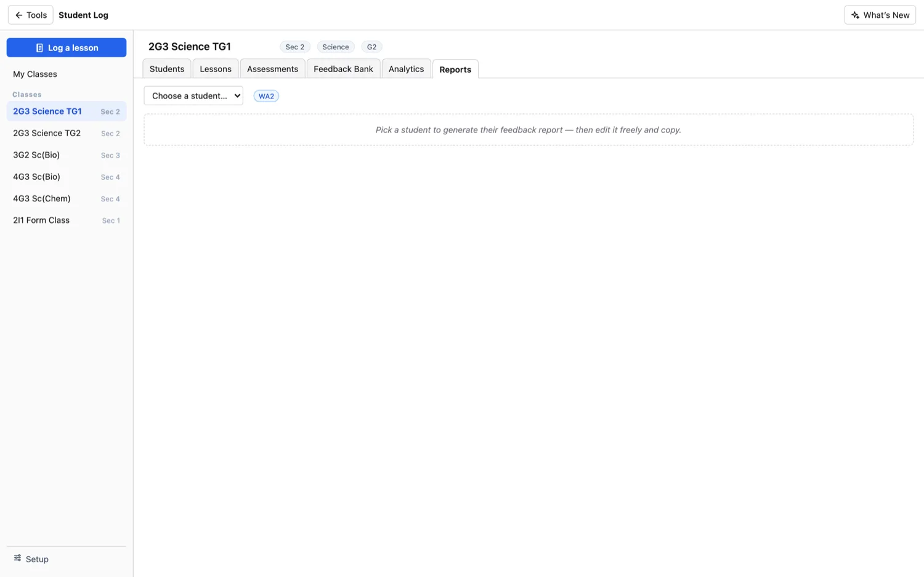
Task: Click the Student Log title text
Action: 83,15
